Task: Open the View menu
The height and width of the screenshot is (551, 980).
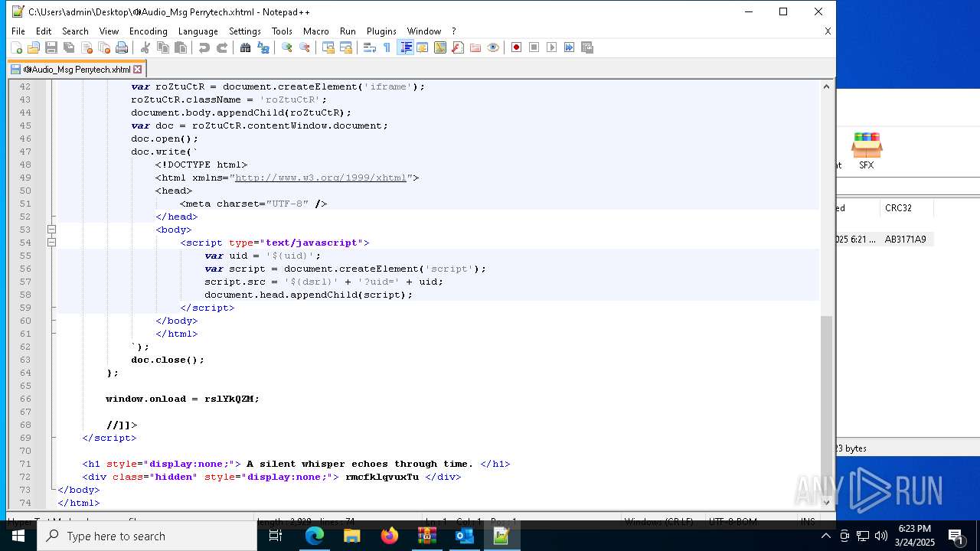Action: (109, 31)
